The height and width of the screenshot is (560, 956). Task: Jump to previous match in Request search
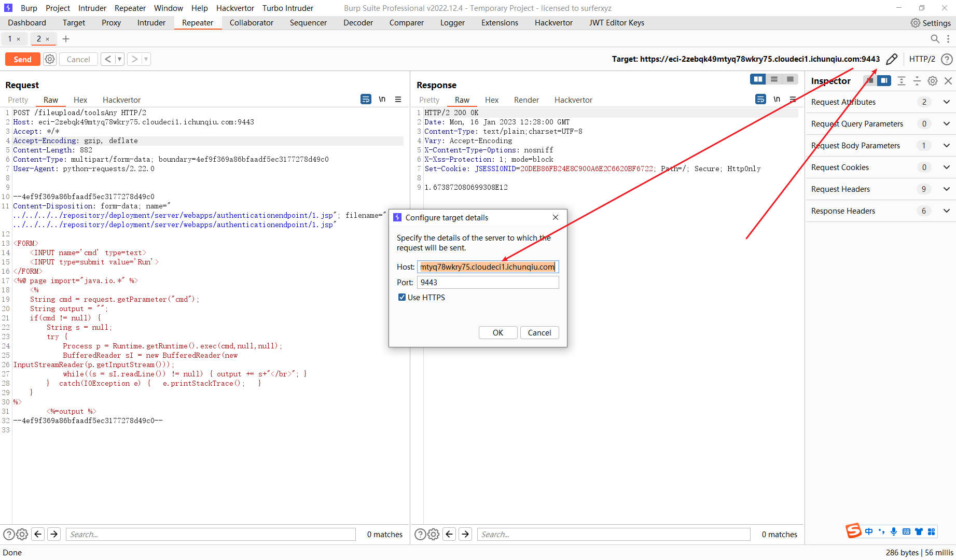tap(38, 534)
